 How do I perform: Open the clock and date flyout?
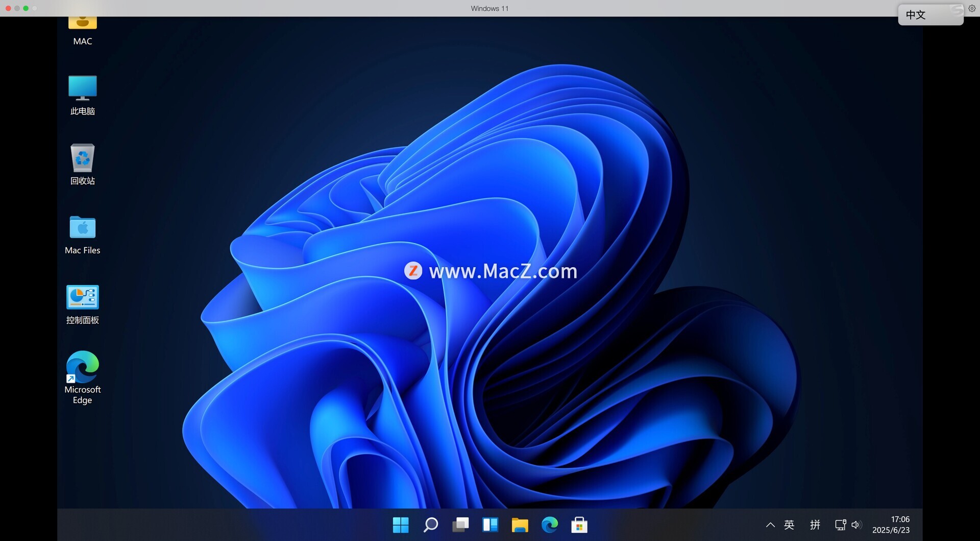pos(891,525)
